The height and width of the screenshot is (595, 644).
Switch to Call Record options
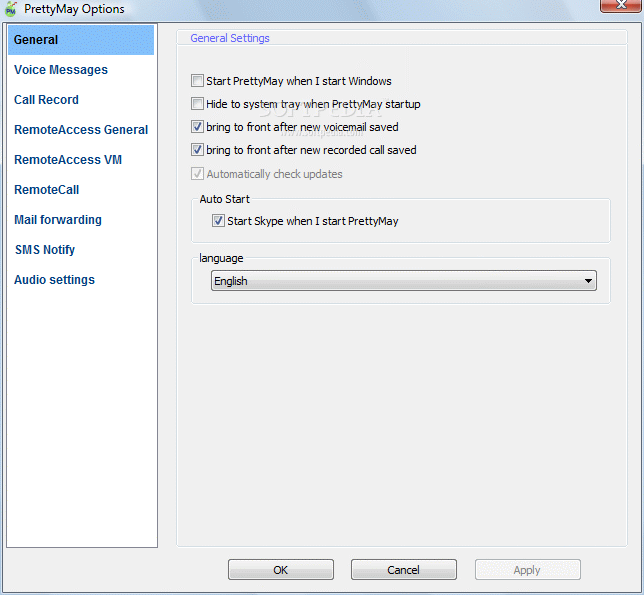click(46, 100)
